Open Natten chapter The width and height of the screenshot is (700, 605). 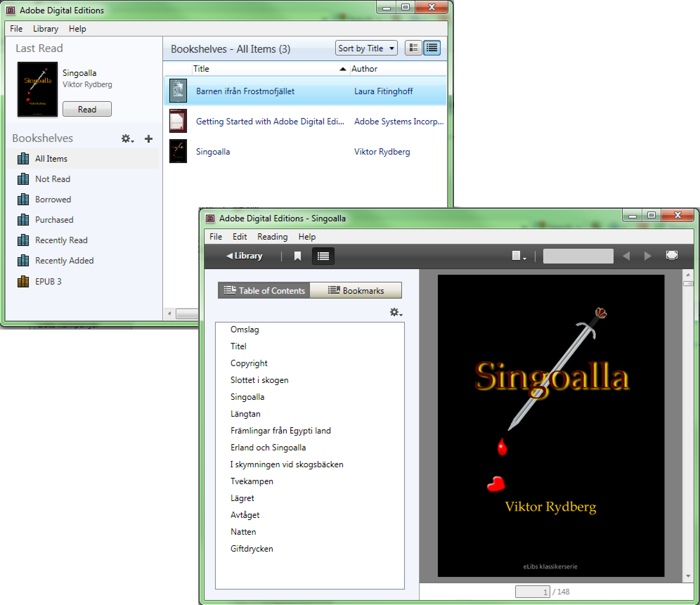click(243, 532)
